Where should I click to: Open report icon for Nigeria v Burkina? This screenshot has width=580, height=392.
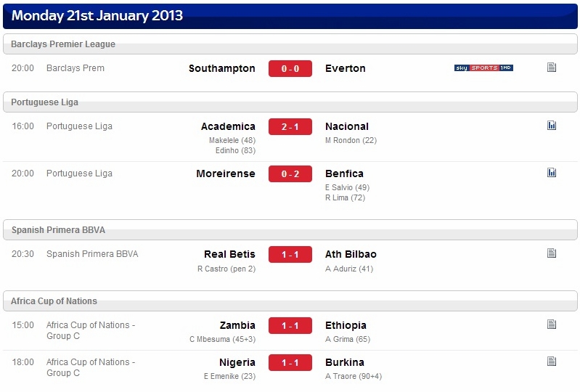tap(552, 362)
